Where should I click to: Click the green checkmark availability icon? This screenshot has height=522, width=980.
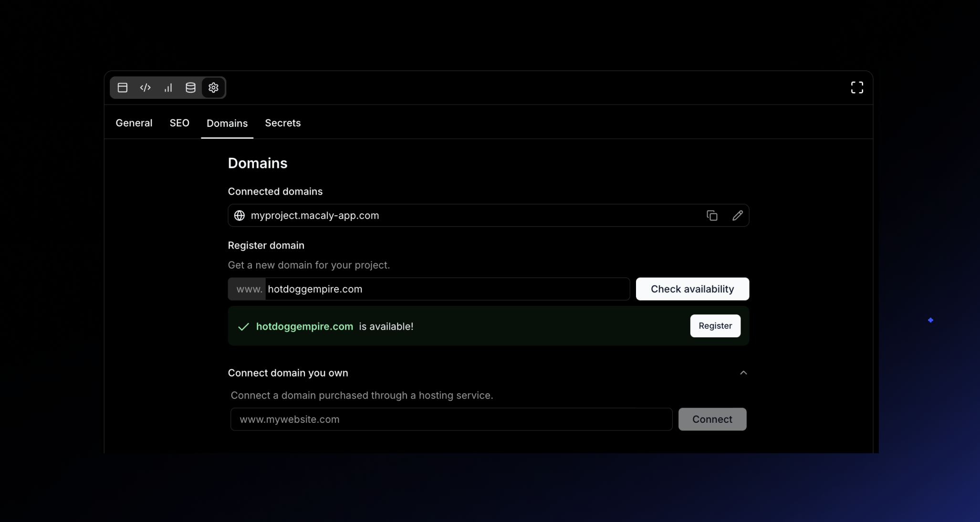[243, 327]
